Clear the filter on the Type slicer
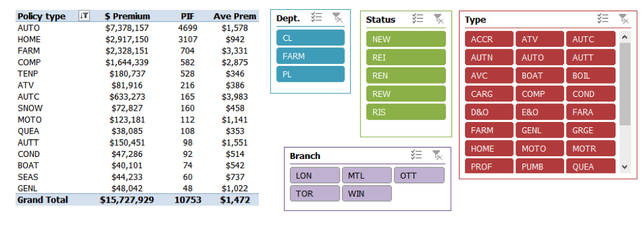Viewport: 644px width, 242px height. (624, 18)
